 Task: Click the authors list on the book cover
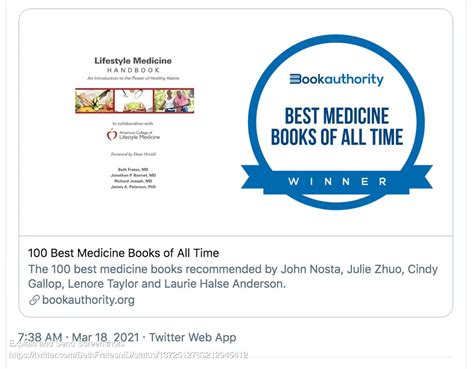click(x=133, y=178)
